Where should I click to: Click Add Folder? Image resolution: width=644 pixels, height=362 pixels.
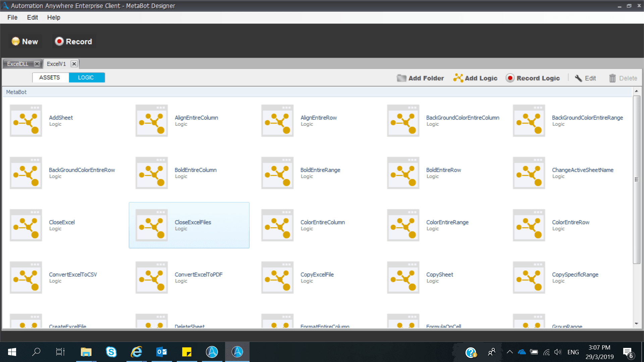(420, 78)
